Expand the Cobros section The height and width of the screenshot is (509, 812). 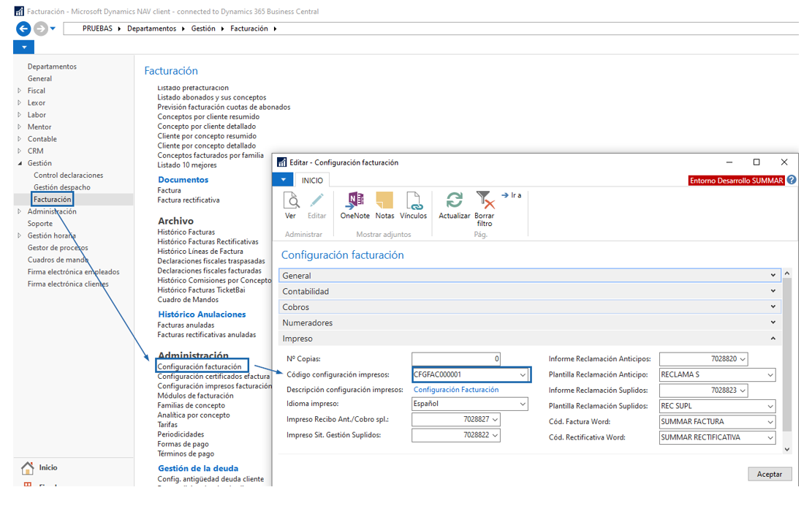pyautogui.click(x=773, y=307)
